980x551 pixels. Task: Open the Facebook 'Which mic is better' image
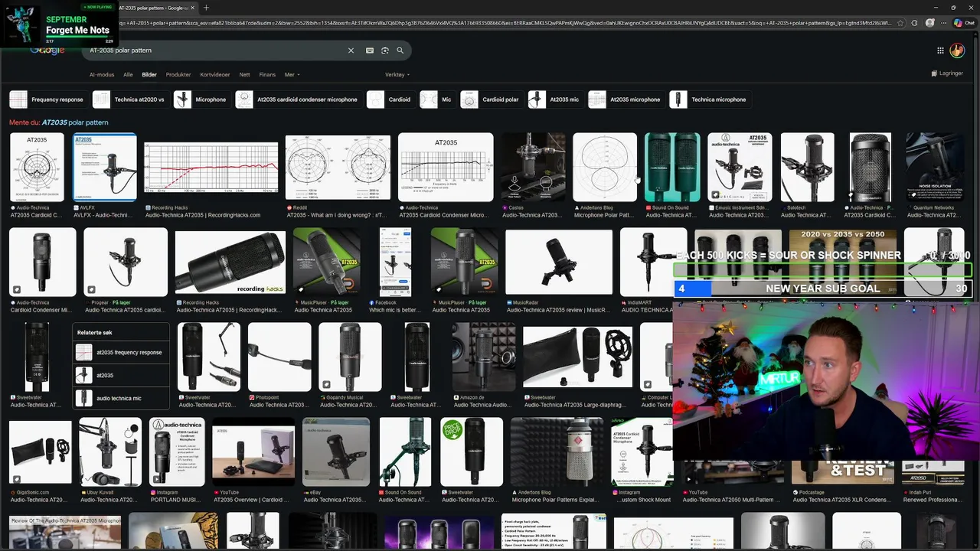395,262
